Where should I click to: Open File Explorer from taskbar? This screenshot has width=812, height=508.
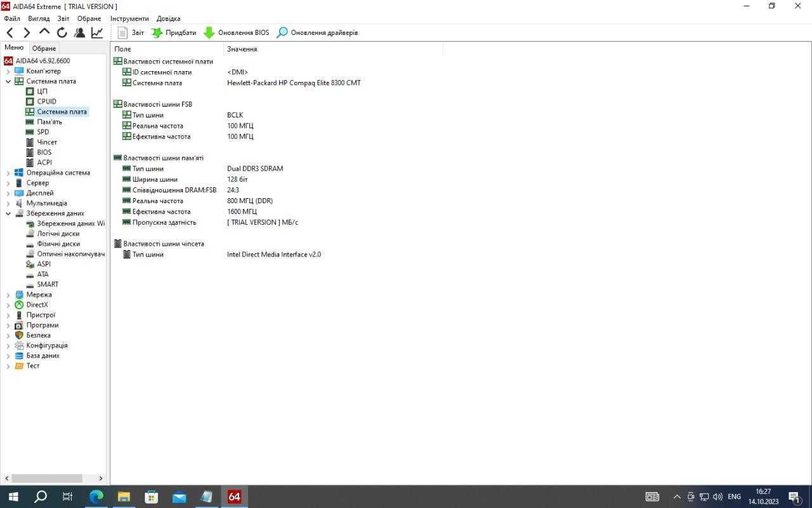124,497
